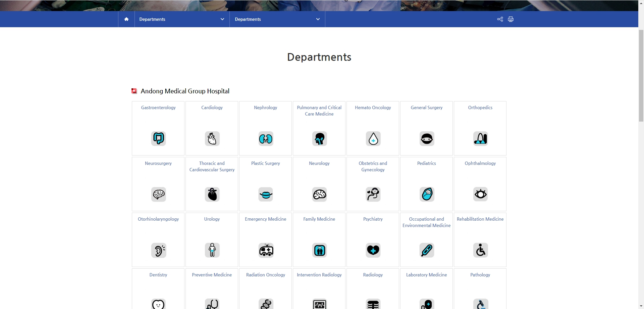Image resolution: width=644 pixels, height=309 pixels.
Task: Click the page vertical scrollbar thumb
Action: (641, 76)
